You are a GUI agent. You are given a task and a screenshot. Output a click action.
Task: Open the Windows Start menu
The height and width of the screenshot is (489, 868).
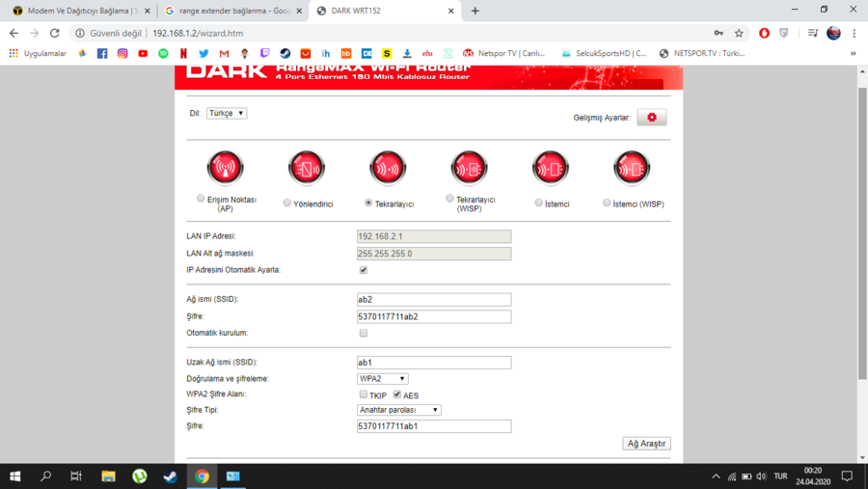pos(14,476)
